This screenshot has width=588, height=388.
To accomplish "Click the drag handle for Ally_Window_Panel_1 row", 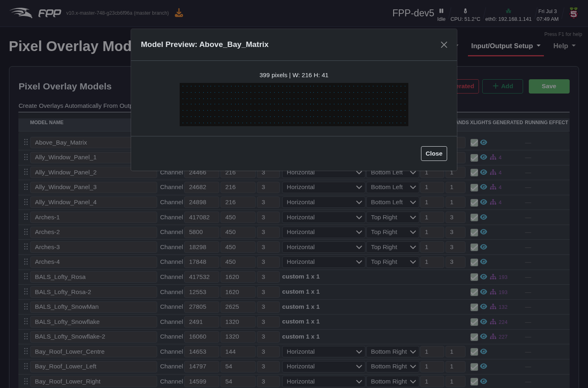I will (26, 157).
